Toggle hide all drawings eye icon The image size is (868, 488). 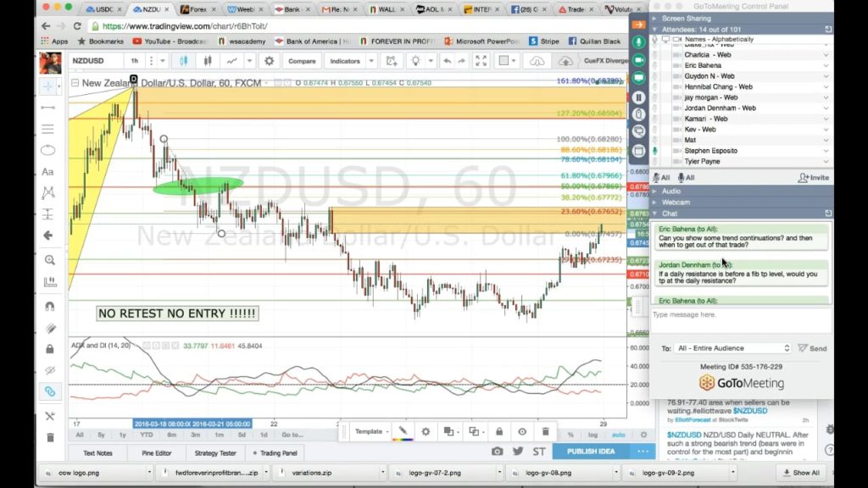click(48, 370)
